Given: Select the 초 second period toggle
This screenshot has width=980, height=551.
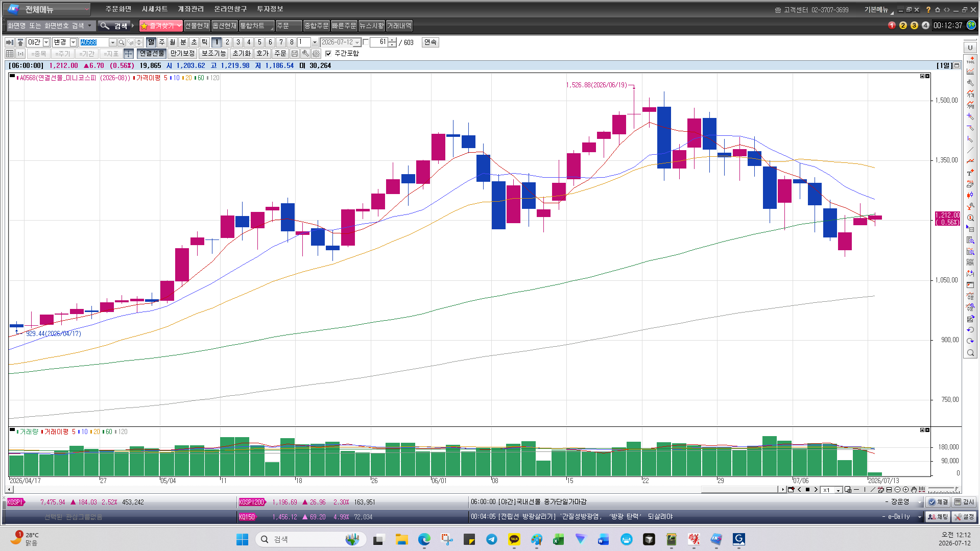Looking at the screenshot, I should point(194,42).
